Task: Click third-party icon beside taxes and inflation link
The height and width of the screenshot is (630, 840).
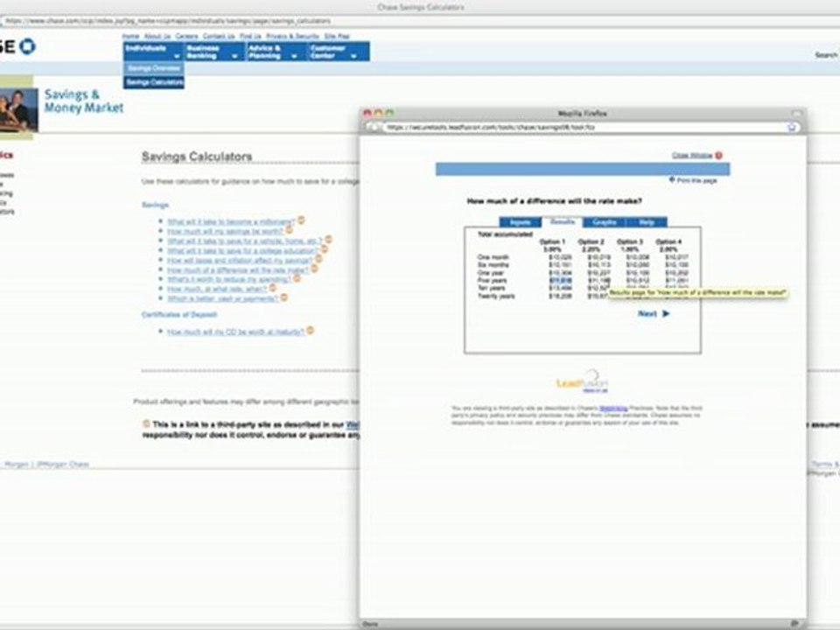Action: click(318, 259)
